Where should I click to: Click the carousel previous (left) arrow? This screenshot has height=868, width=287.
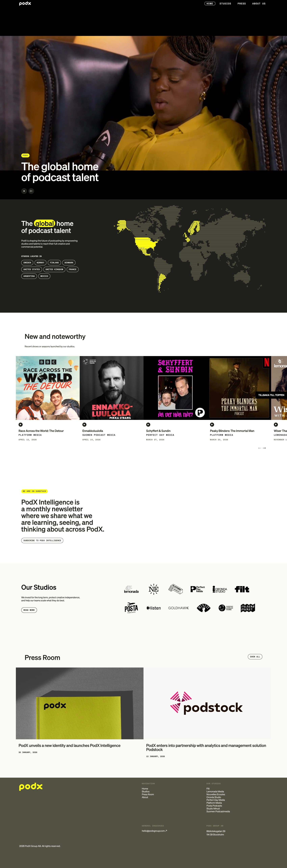[x=259, y=448]
